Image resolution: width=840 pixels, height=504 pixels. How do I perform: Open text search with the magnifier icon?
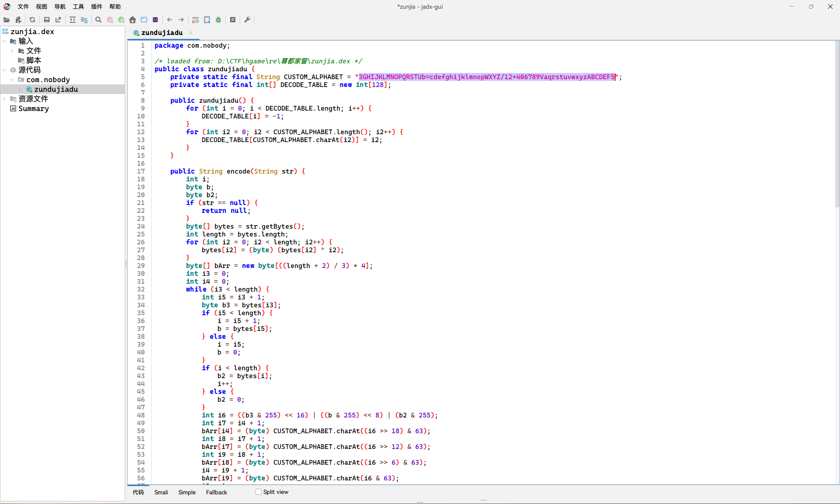(98, 20)
